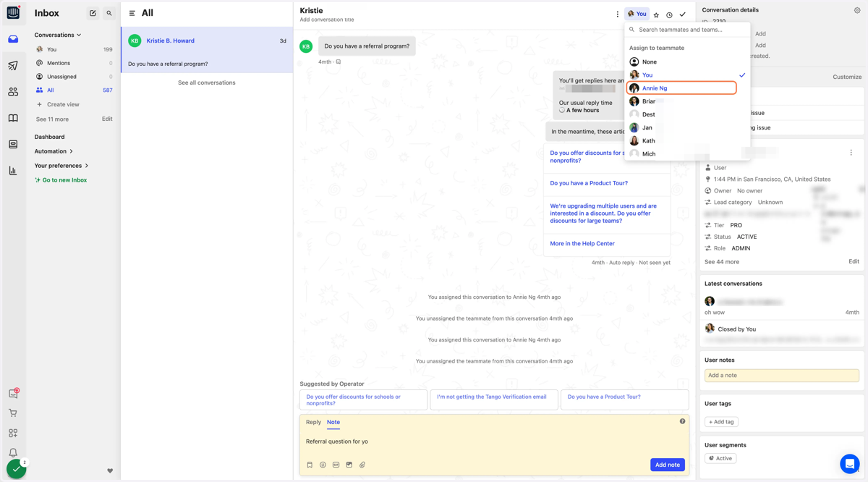Click the heart icon in inbox panel

coord(110,471)
